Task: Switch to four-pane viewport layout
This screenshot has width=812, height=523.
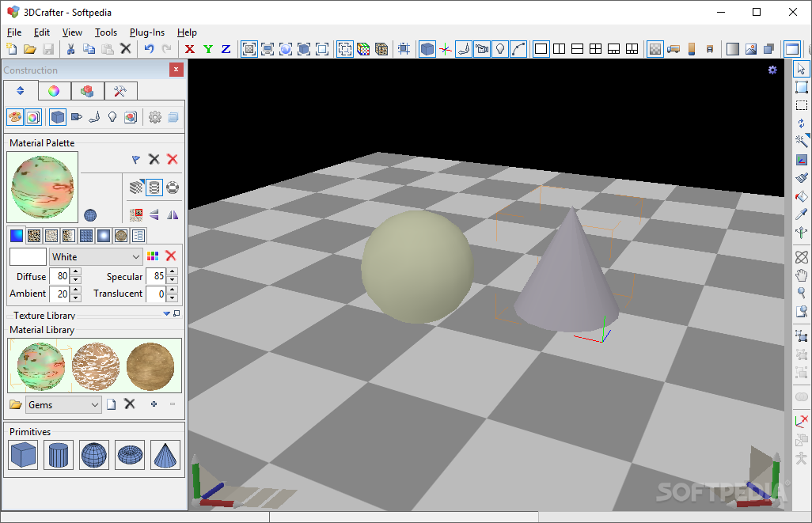Action: 595,49
